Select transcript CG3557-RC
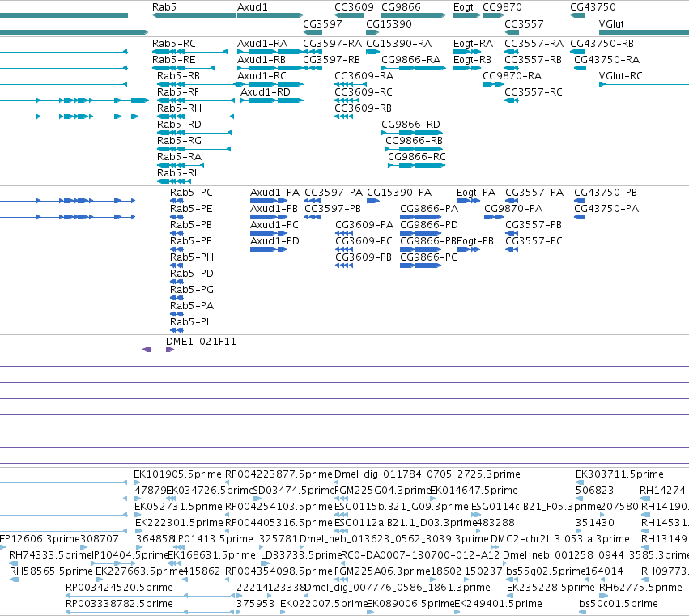 [534, 92]
